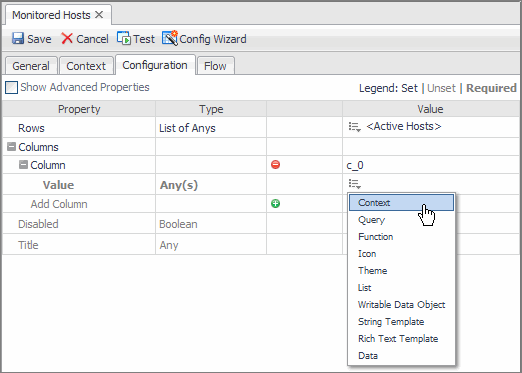Remove column c_0 with red minus icon
522x373 pixels.
[x=275, y=165]
